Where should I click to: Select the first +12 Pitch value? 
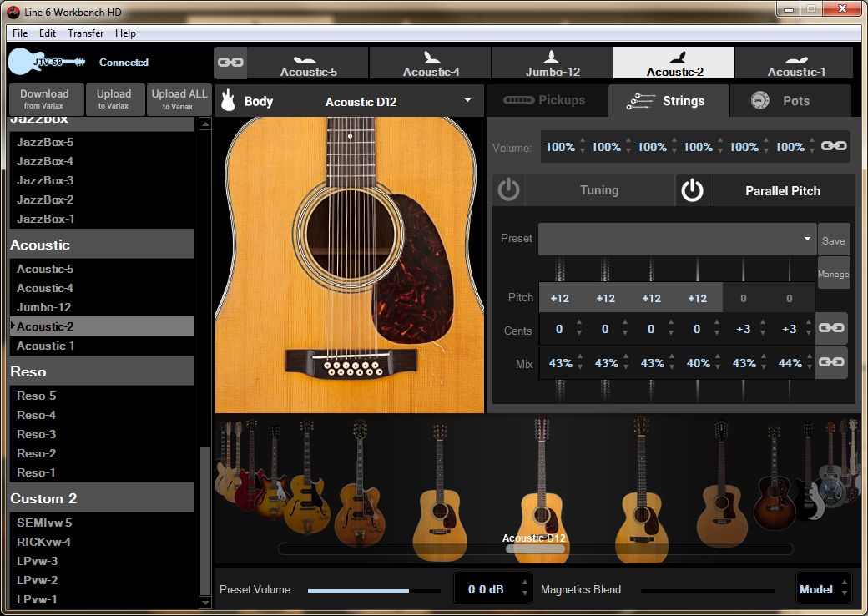[560, 298]
